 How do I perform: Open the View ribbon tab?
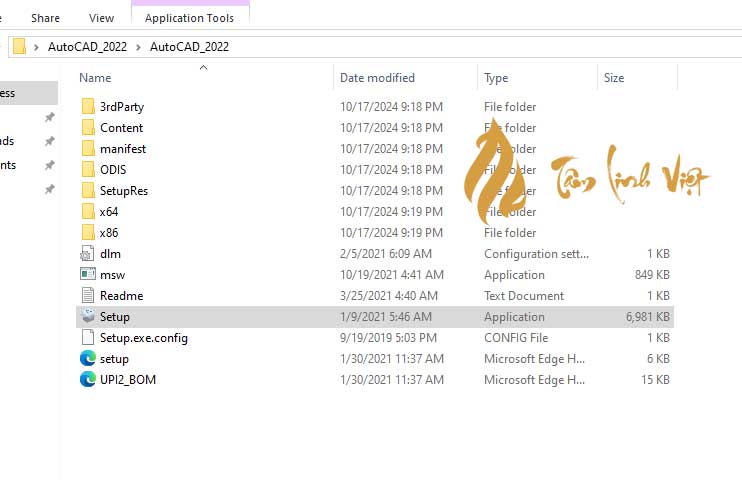(101, 18)
